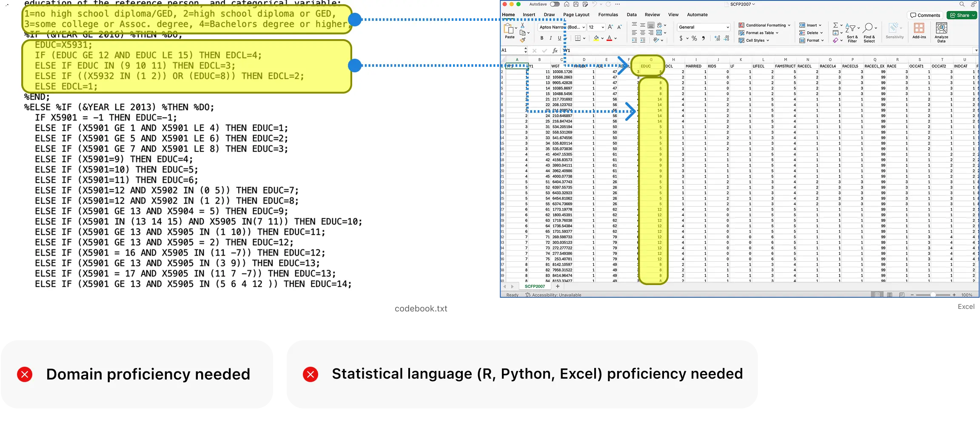Image resolution: width=980 pixels, height=428 pixels.
Task: Toggle italic formatting
Action: tap(551, 38)
